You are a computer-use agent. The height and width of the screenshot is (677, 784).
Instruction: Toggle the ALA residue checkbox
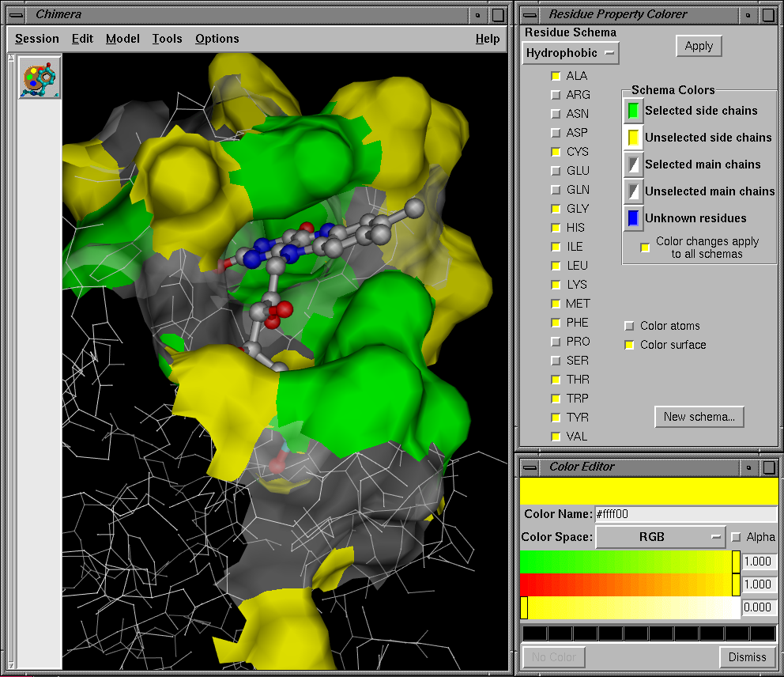pyautogui.click(x=556, y=75)
